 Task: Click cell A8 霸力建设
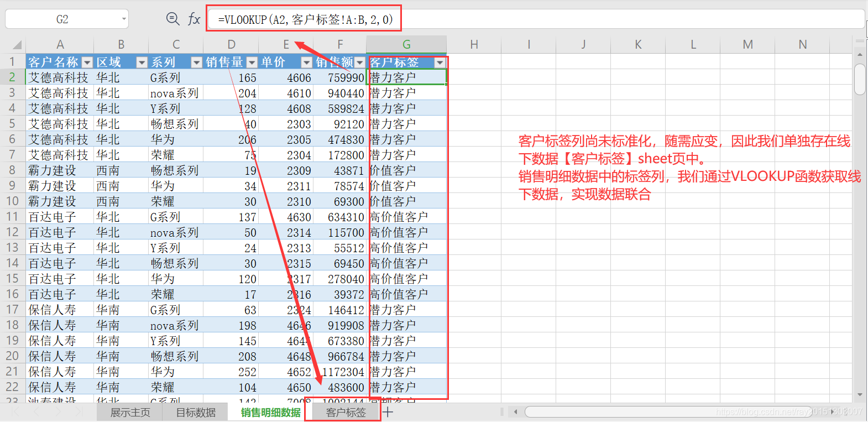click(x=60, y=170)
